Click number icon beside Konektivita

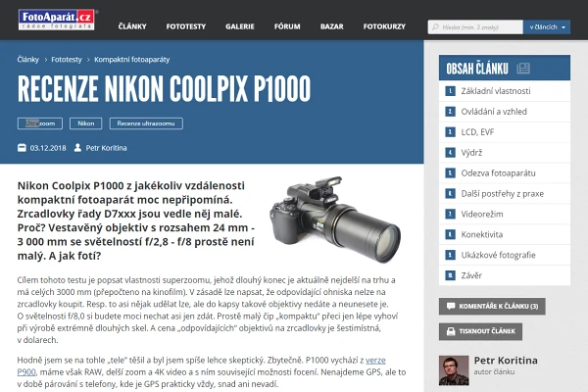pyautogui.click(x=450, y=235)
